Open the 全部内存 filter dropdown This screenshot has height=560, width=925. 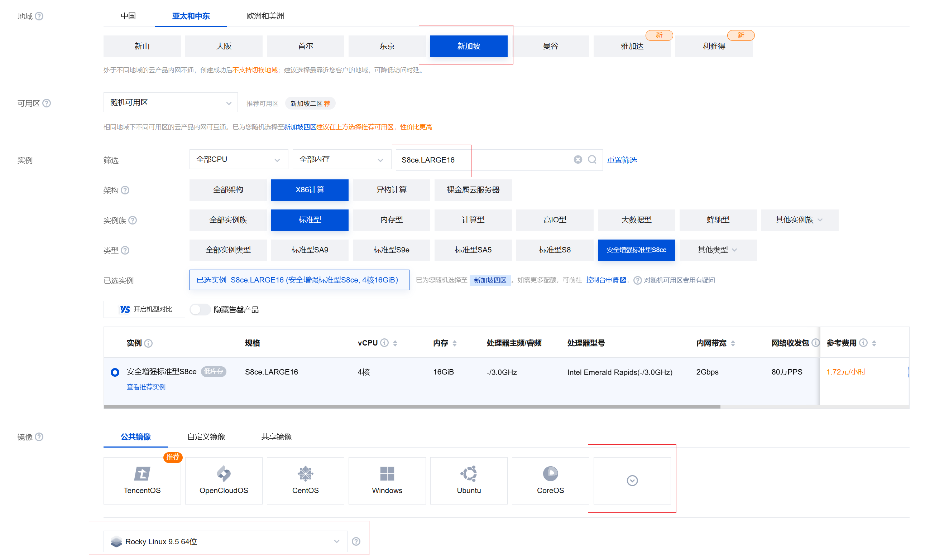click(342, 159)
